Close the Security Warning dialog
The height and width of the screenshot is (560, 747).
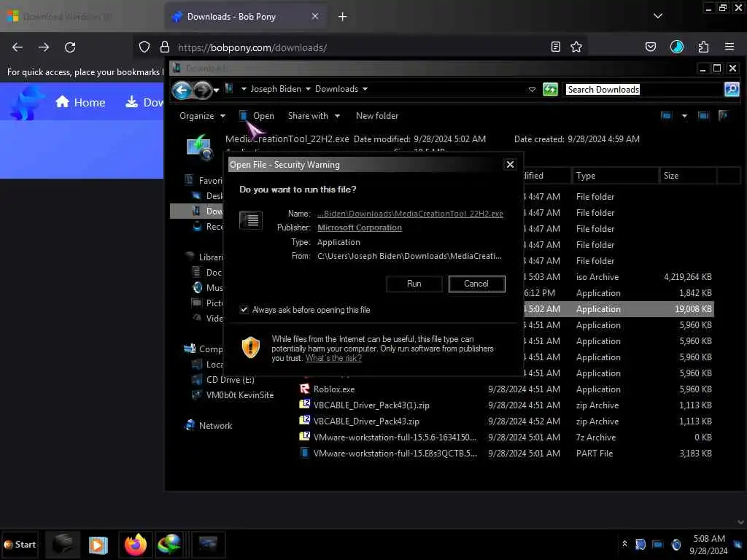pos(510,164)
